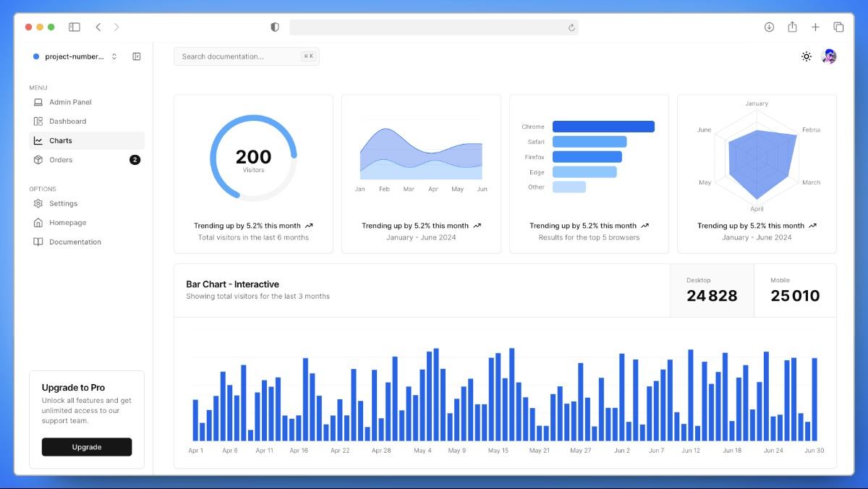This screenshot has height=489, width=868.
Task: Click the browser downloads icon
Action: tap(769, 27)
